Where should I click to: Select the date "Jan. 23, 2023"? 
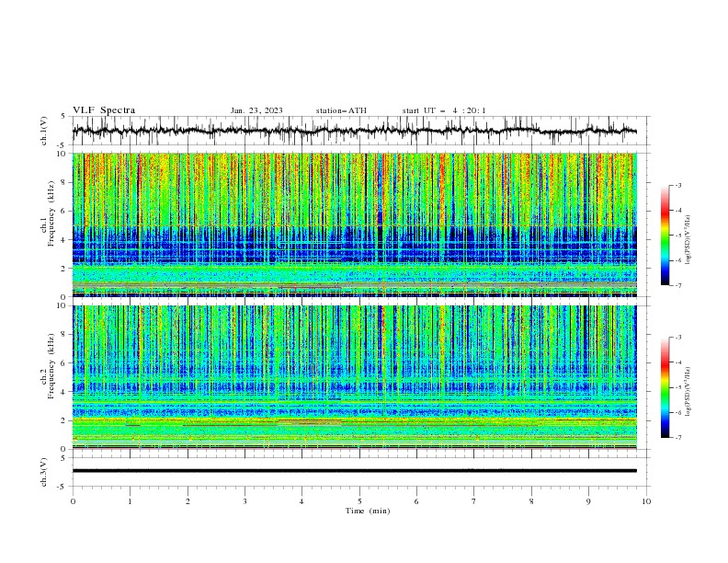pos(256,110)
